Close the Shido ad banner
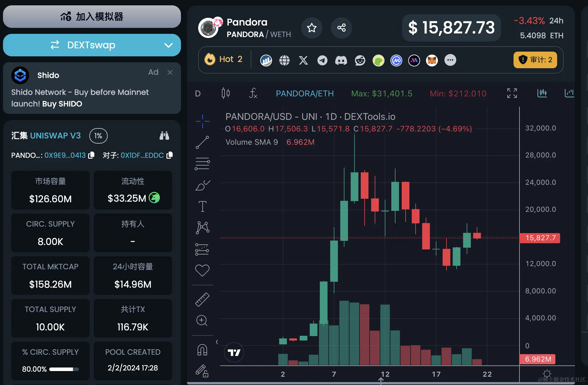The height and width of the screenshot is (385, 588). point(170,72)
